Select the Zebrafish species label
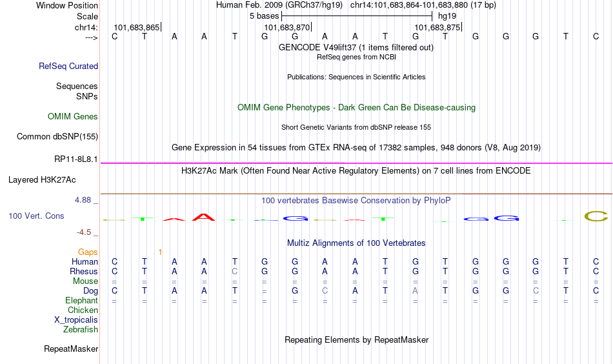The image size is (613, 364). pos(81,330)
